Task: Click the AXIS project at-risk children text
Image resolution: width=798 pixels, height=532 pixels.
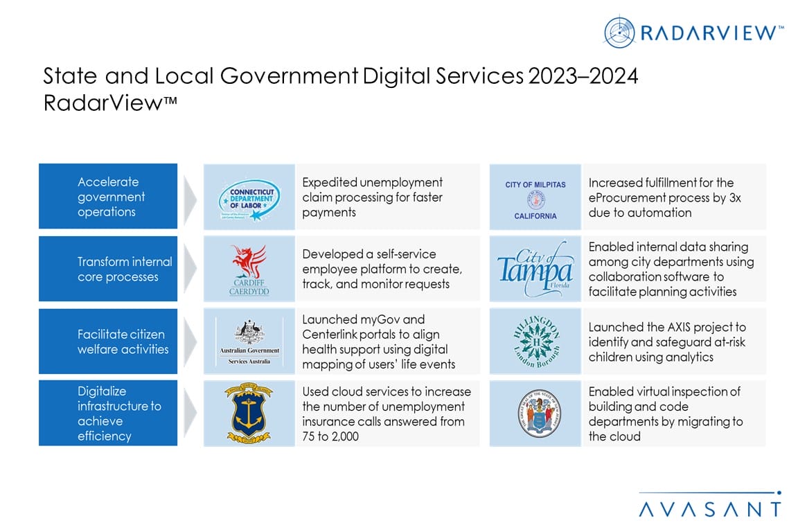Action: [x=666, y=342]
